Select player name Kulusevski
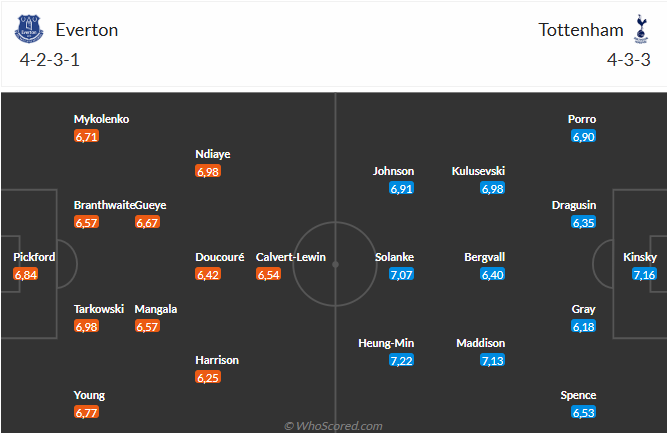Viewport: 667px width, 433px height. tap(478, 171)
